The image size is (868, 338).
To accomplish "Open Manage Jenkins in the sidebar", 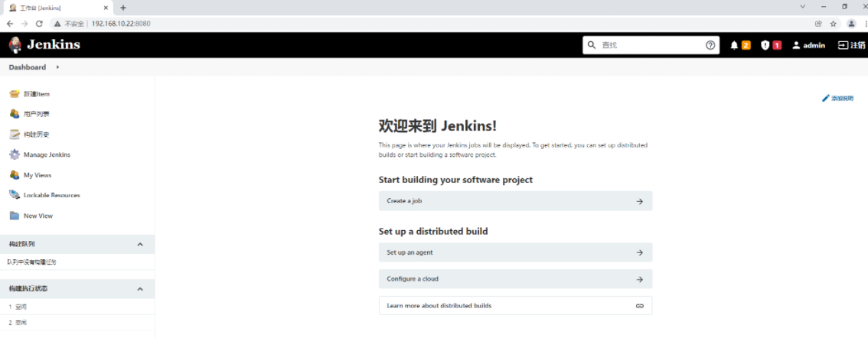I will [47, 155].
